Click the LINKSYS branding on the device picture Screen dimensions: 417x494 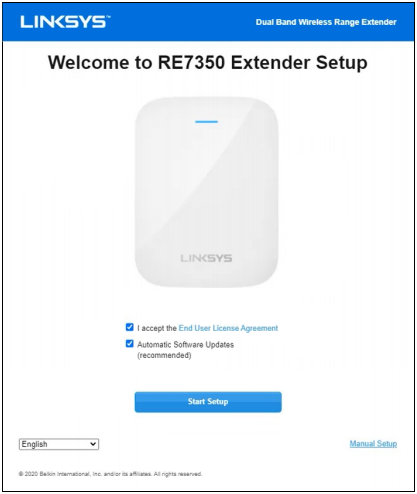pos(206,258)
